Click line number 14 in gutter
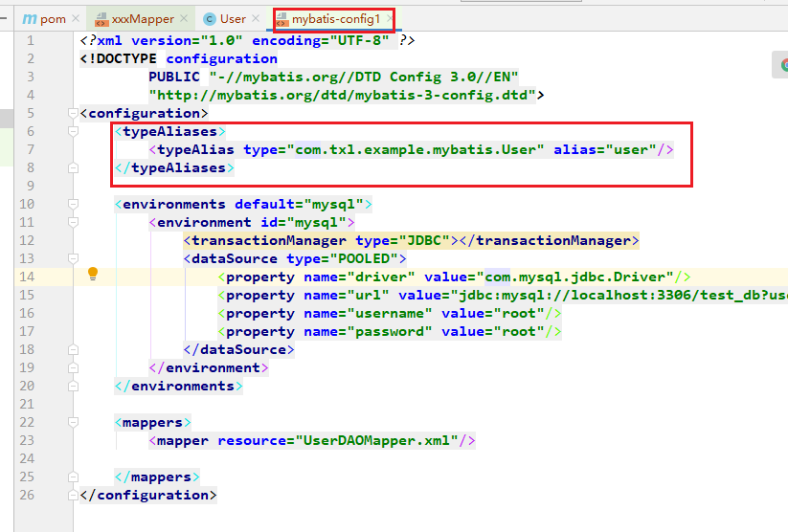 [x=27, y=277]
